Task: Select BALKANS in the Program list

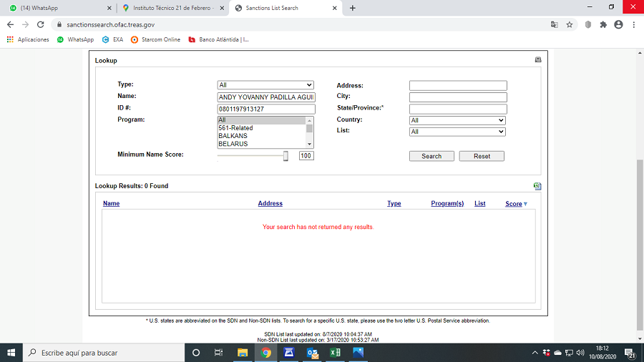Action: click(x=233, y=136)
